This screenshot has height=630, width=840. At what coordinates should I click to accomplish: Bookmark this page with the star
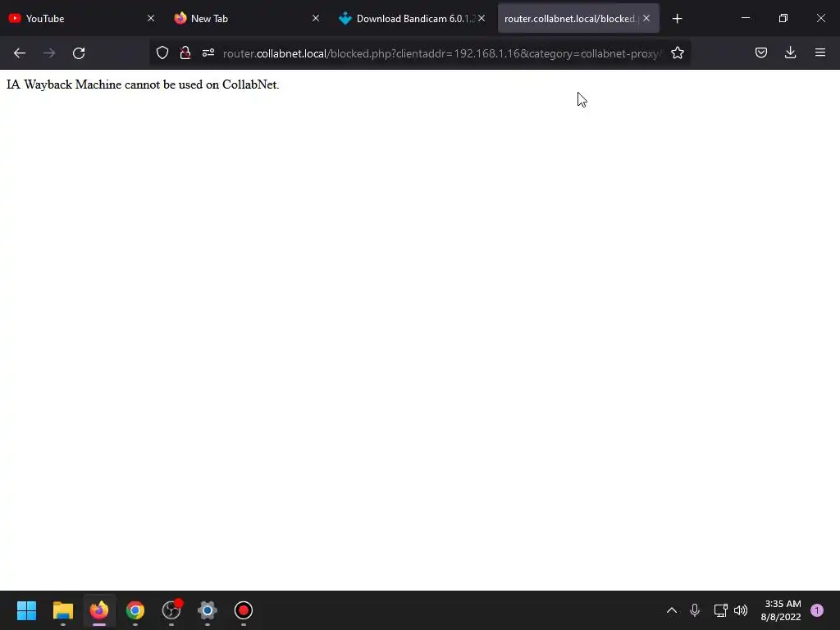[677, 52]
